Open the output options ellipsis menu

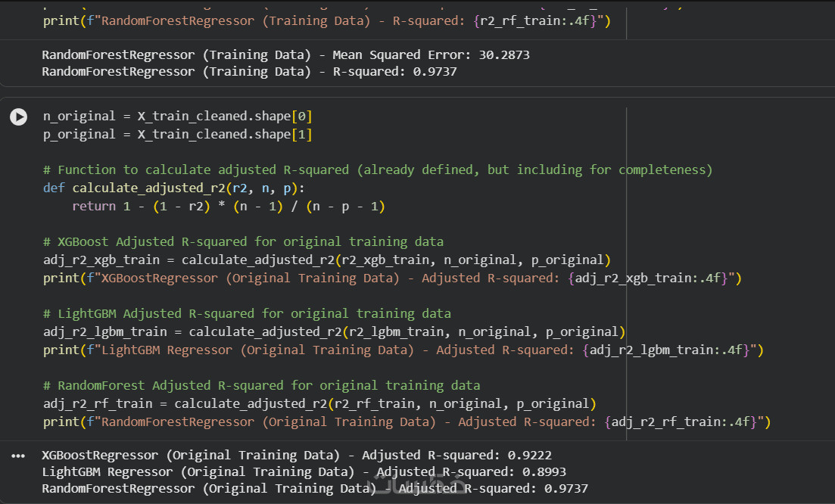18,456
